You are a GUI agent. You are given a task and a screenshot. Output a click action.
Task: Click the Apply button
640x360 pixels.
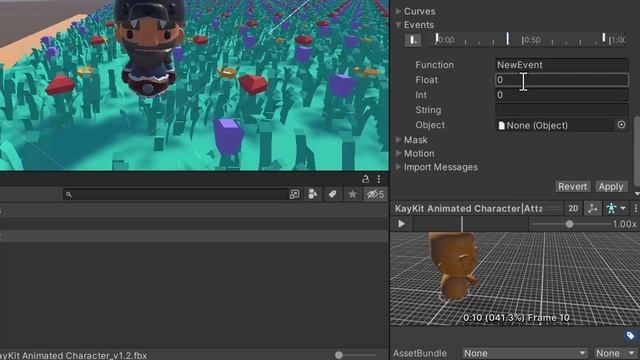[x=611, y=187]
